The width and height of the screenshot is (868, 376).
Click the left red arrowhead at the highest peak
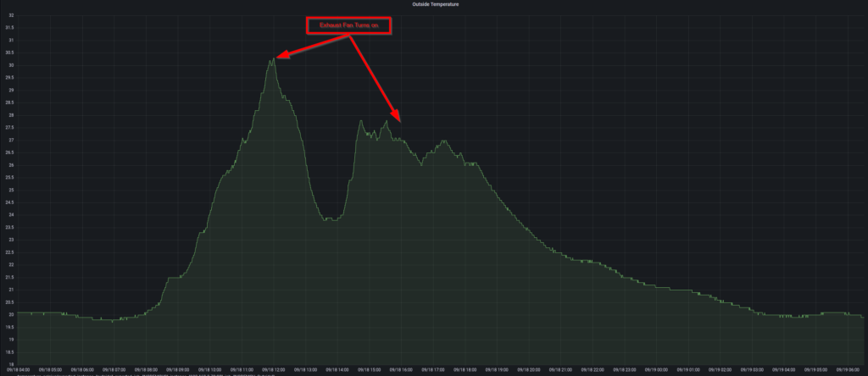278,56
